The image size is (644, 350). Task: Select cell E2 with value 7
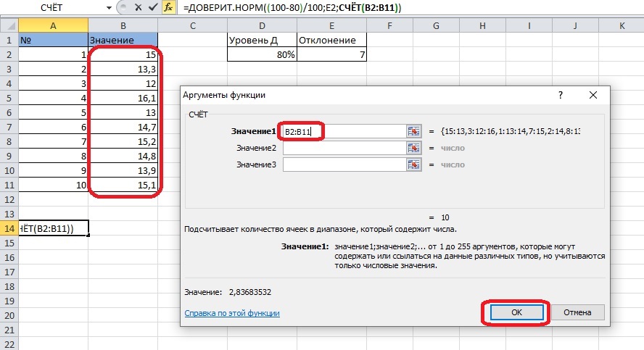pos(331,54)
